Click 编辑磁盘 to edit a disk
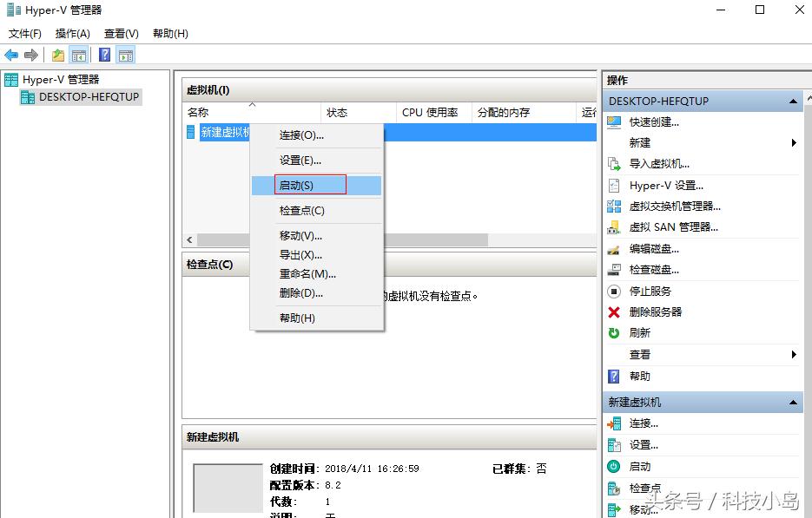Screen dimensions: 812x518 [651, 249]
